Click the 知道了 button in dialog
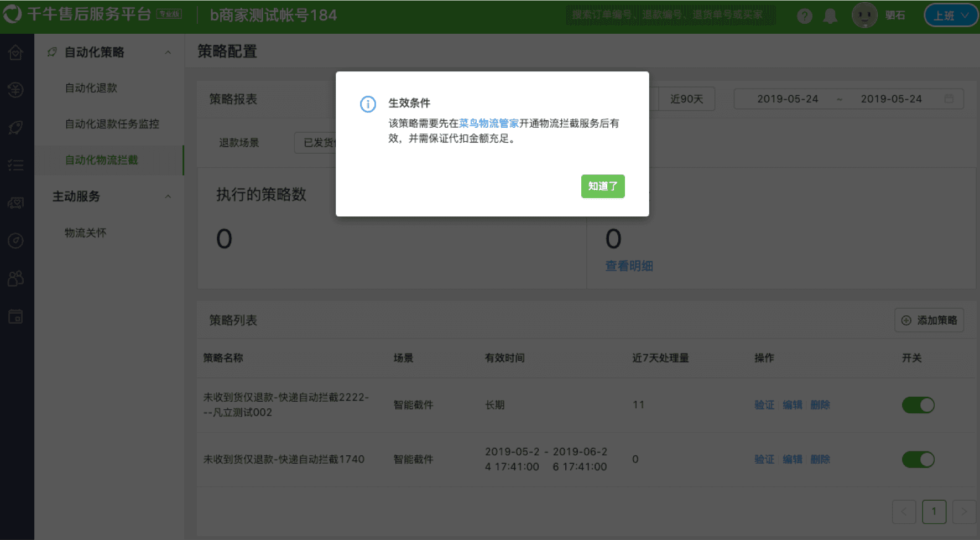 point(602,186)
